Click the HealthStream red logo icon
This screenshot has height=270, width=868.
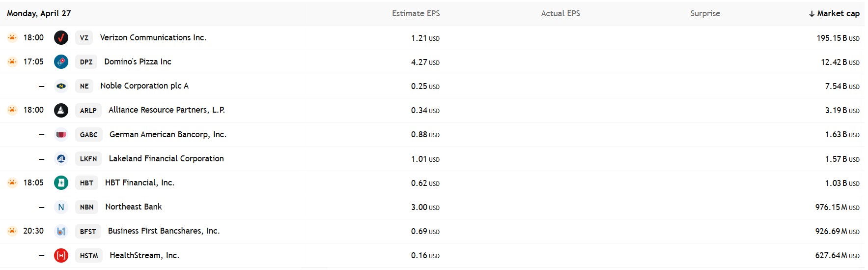click(x=61, y=256)
